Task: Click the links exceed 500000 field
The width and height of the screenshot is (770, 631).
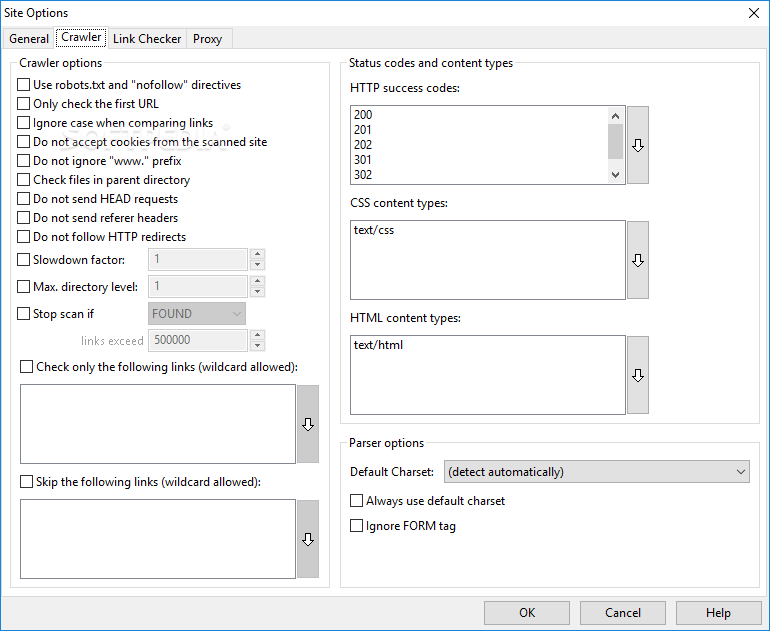Action: (x=198, y=340)
